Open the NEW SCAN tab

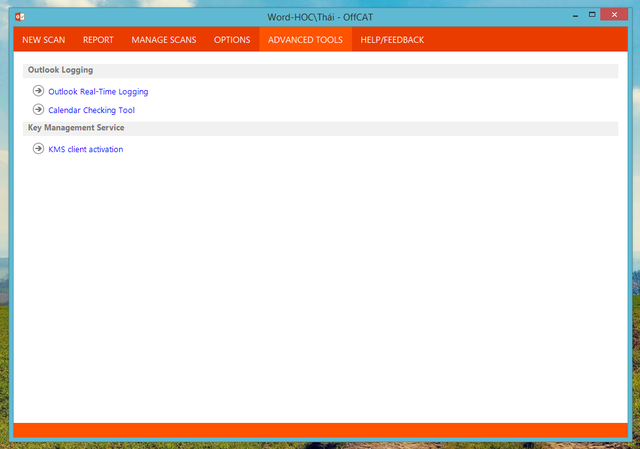[44, 40]
